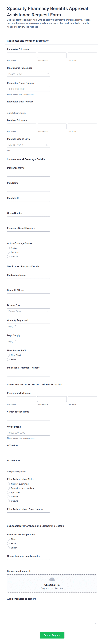Click the cloud upload icon
Viewport: 103px width, 644px height.
(52, 579)
